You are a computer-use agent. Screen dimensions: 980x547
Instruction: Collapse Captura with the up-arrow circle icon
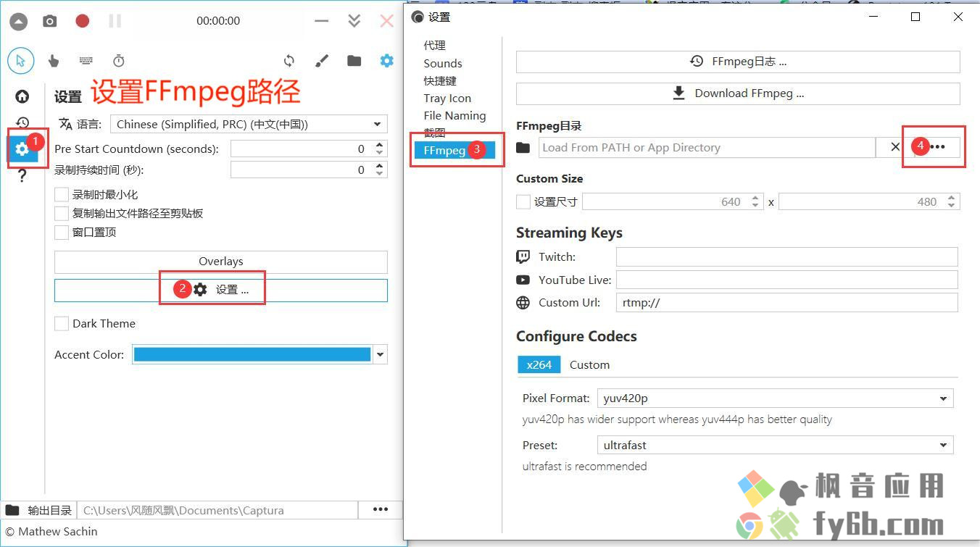(x=18, y=21)
